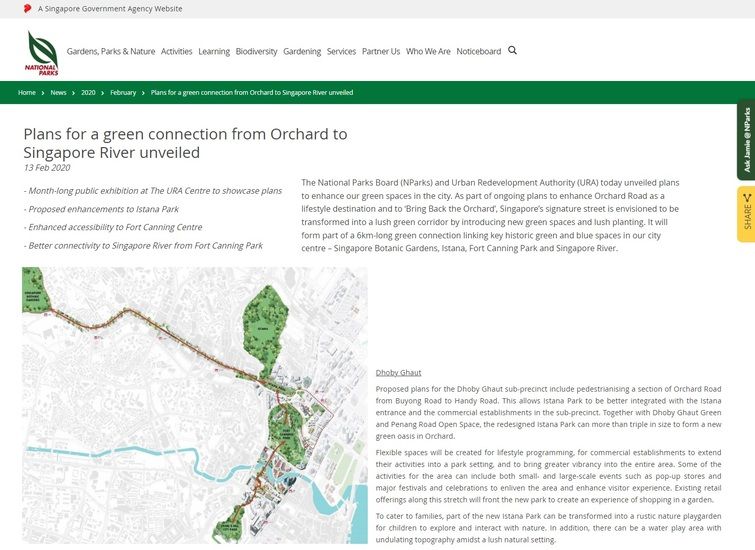Click the National Parks logo
755x550 pixels.
pyautogui.click(x=41, y=52)
